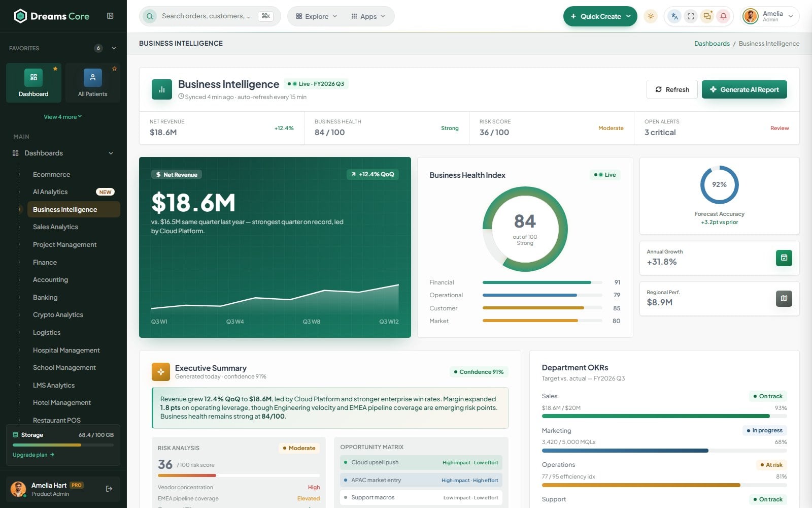The image size is (812, 508).
Task: Click the Regional Perf. map icon
Action: tap(784, 299)
